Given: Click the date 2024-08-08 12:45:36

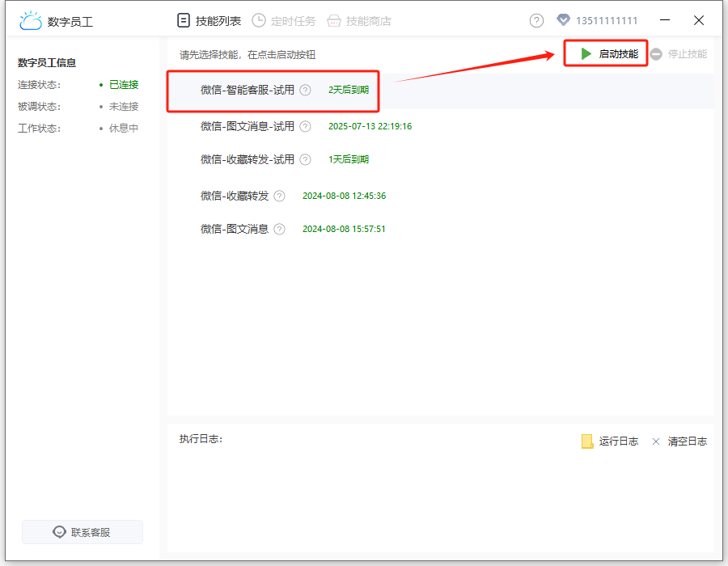Looking at the screenshot, I should coord(344,196).
